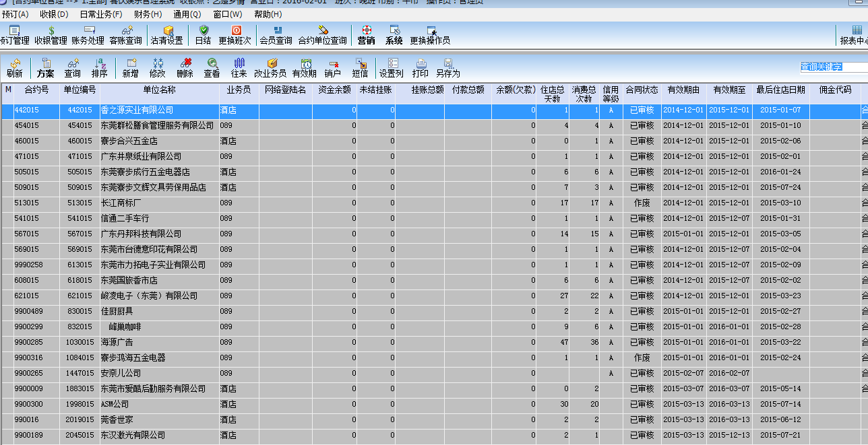Open the 收银(D) menu

point(54,14)
